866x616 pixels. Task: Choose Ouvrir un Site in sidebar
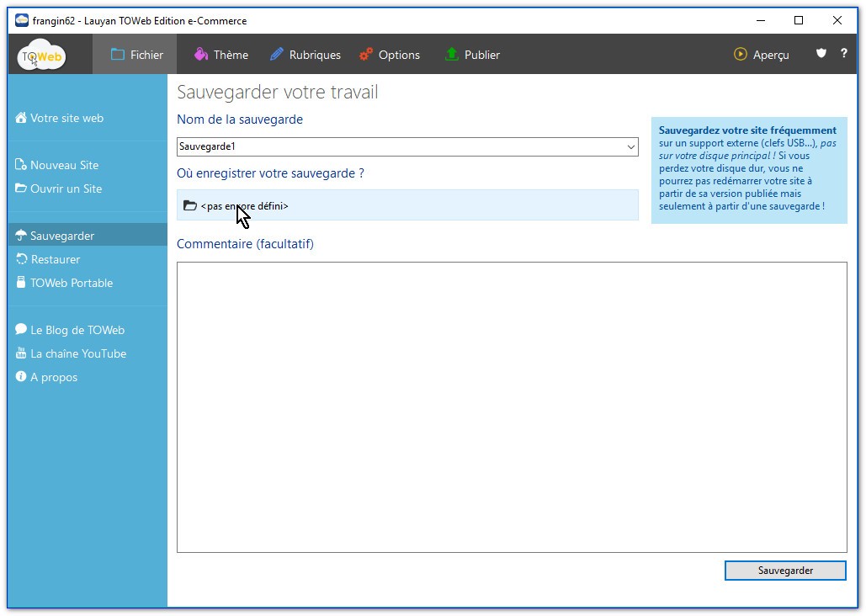coord(66,189)
